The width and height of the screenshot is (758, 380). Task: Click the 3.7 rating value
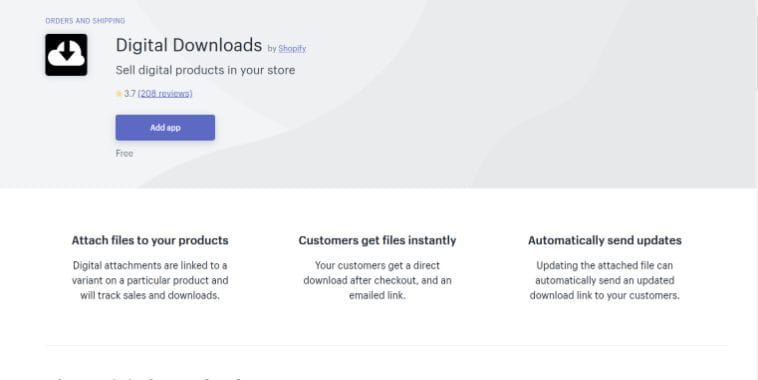[x=130, y=94]
